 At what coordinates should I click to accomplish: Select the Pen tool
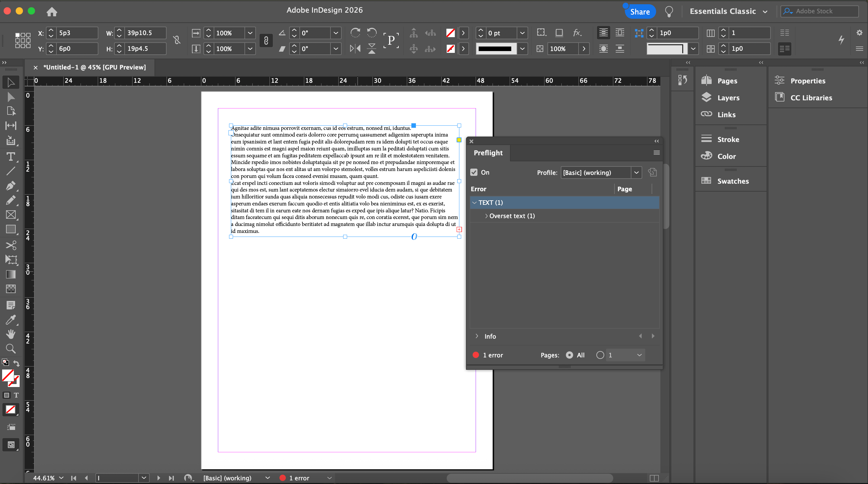click(x=11, y=186)
